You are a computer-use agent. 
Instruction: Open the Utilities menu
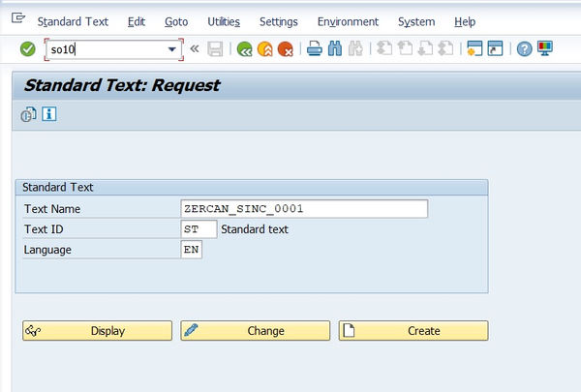click(x=224, y=22)
